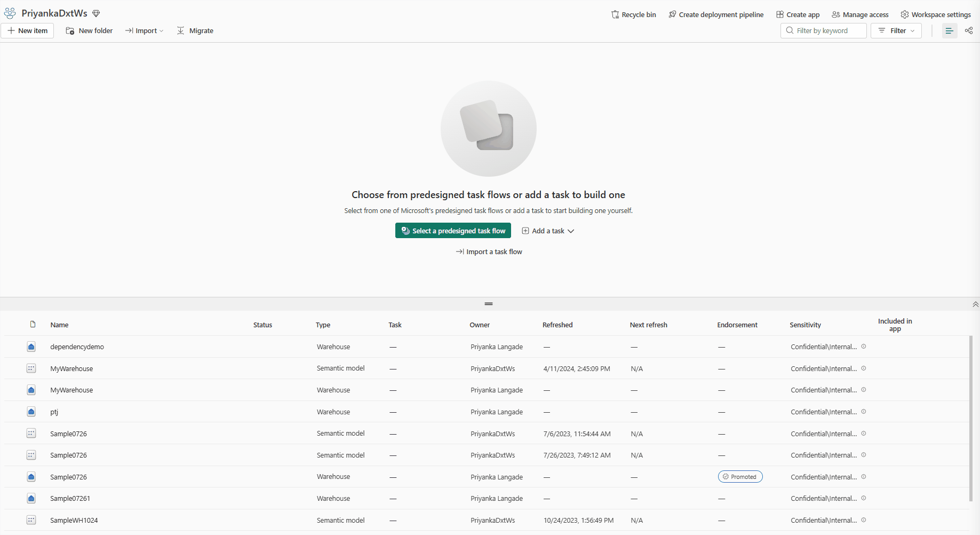Viewport: 980px width, 535px height.
Task: Click the Owner column header
Action: tap(480, 325)
